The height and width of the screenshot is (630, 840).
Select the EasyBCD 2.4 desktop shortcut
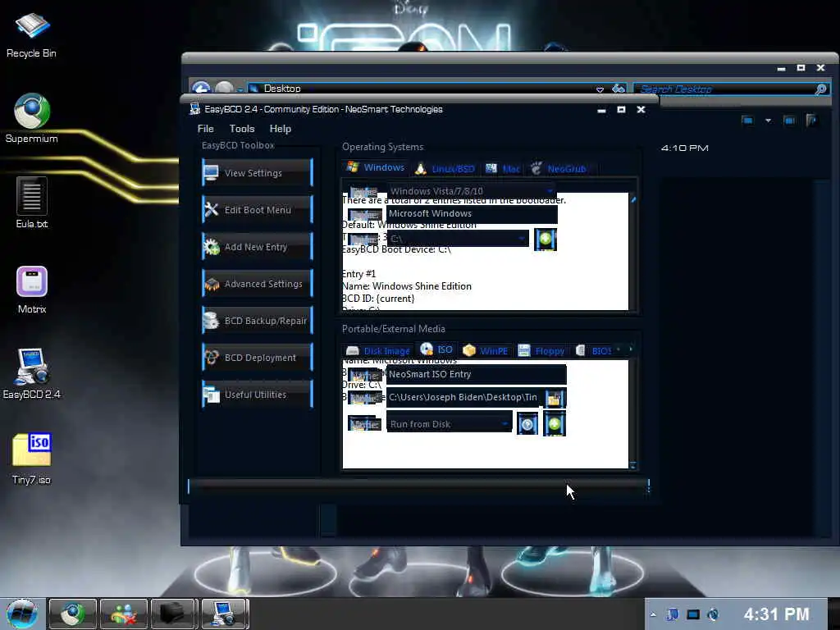[x=32, y=374]
